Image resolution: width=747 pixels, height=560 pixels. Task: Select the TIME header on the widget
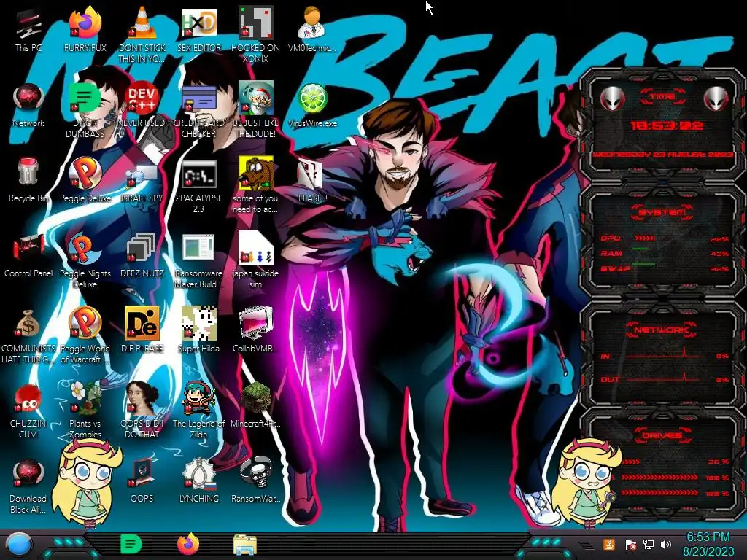click(x=662, y=97)
